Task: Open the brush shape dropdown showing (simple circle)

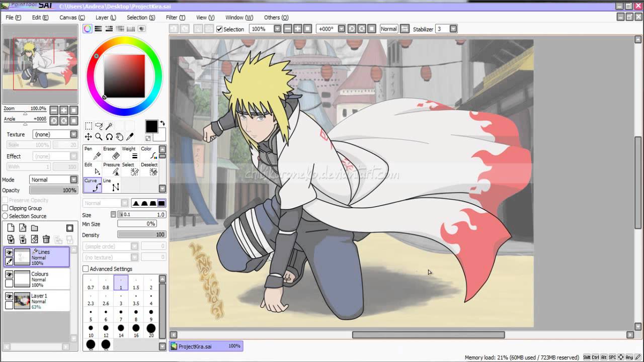Action: point(110,246)
